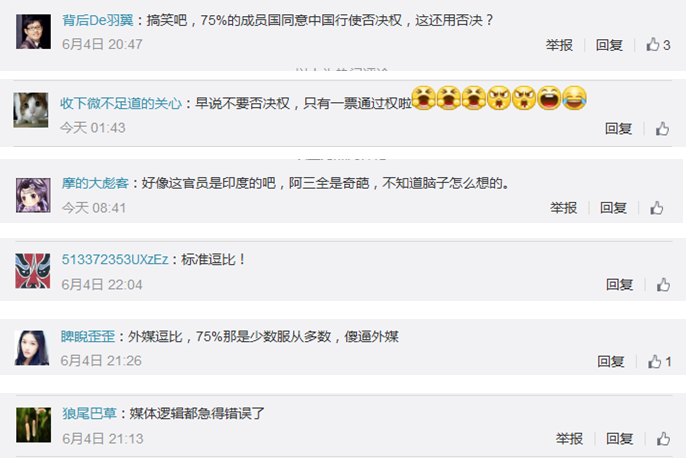Open 背后De羽翼's profile picture
Viewport: 686px width, 458px height.
(x=33, y=31)
